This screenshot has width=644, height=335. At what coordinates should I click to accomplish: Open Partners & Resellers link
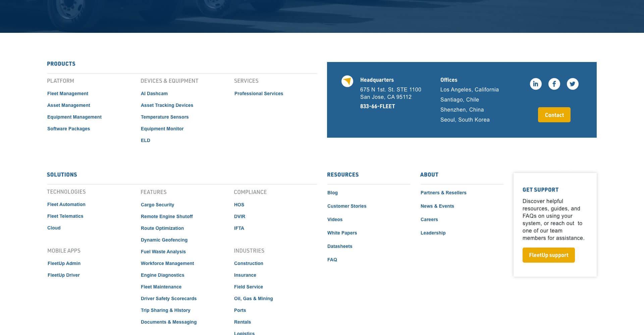[443, 193]
